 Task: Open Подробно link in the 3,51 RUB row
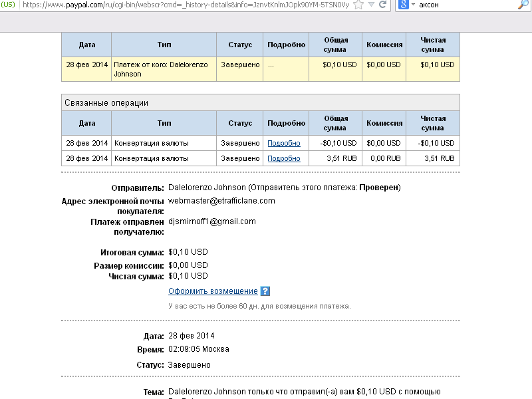284,158
